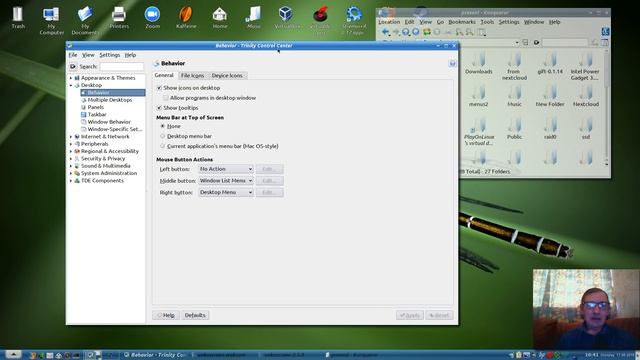Expand Appearance & Themes tree node

tap(71, 78)
